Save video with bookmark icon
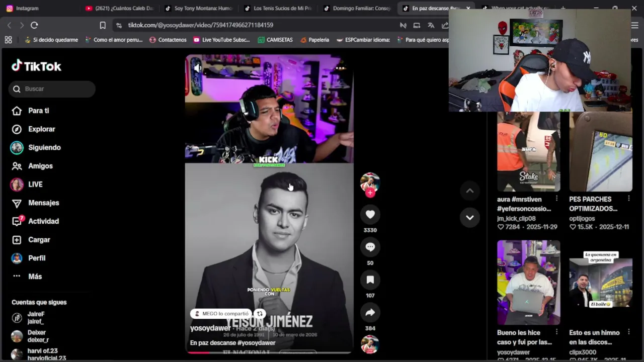The image size is (644, 362). tap(370, 280)
